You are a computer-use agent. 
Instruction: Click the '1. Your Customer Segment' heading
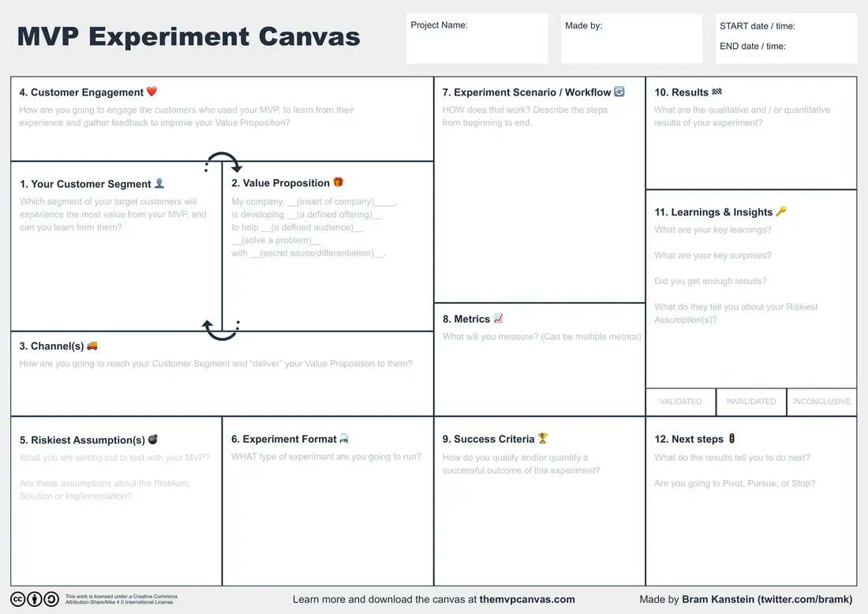85,184
